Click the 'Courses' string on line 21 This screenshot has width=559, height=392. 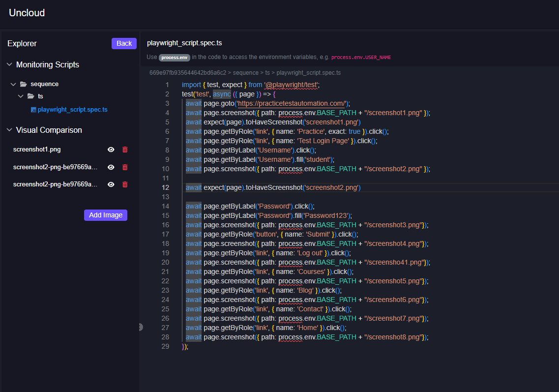click(311, 272)
